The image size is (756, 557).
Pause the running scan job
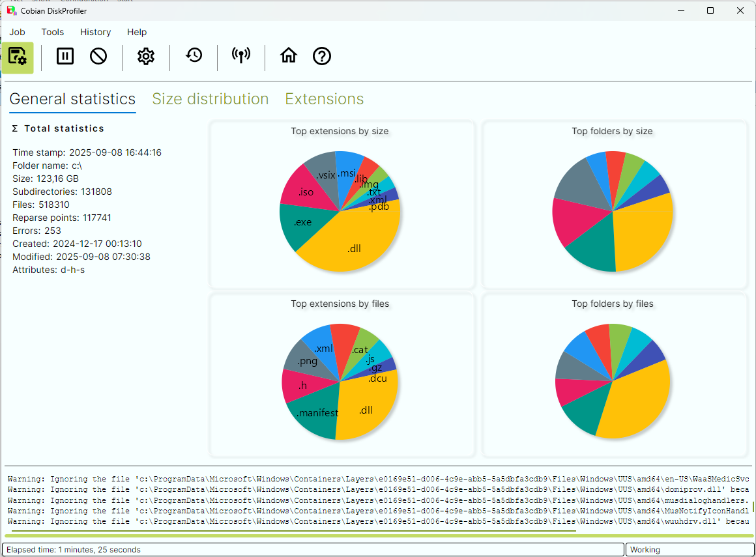coord(65,57)
